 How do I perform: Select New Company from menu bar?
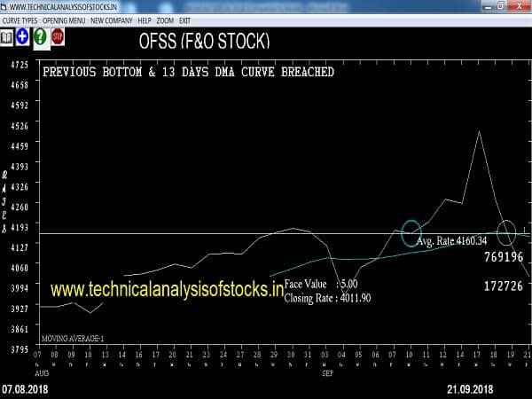coord(111,20)
